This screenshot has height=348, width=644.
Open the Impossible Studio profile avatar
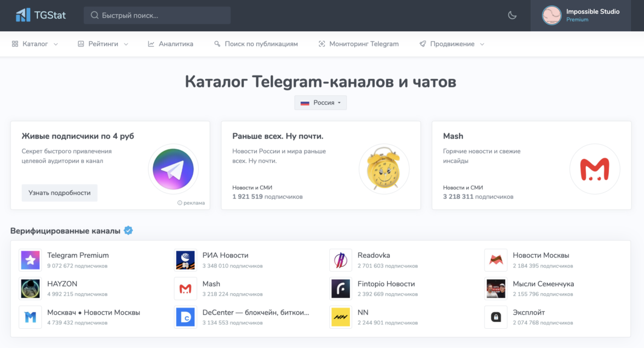pyautogui.click(x=551, y=15)
